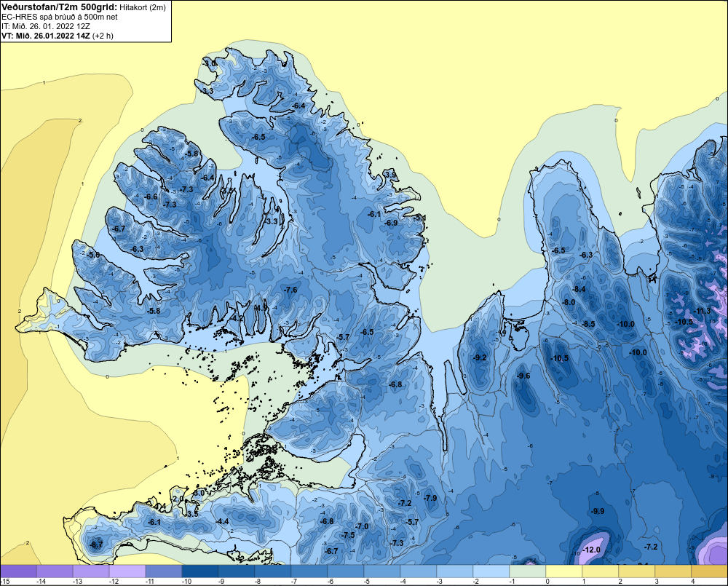
Task: Click the '-4' legend scale number
Action: [x=404, y=582]
